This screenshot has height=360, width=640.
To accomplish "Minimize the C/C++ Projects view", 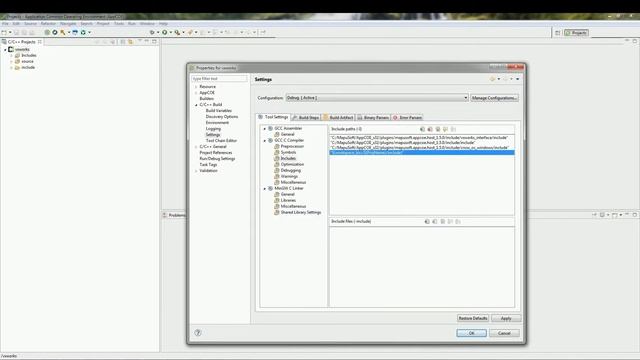I will [147, 41].
